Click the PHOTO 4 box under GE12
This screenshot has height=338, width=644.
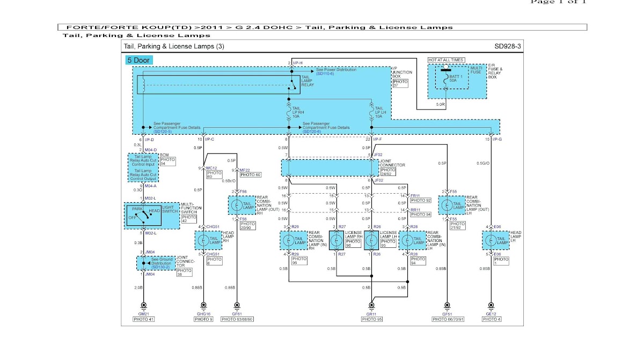pyautogui.click(x=491, y=319)
